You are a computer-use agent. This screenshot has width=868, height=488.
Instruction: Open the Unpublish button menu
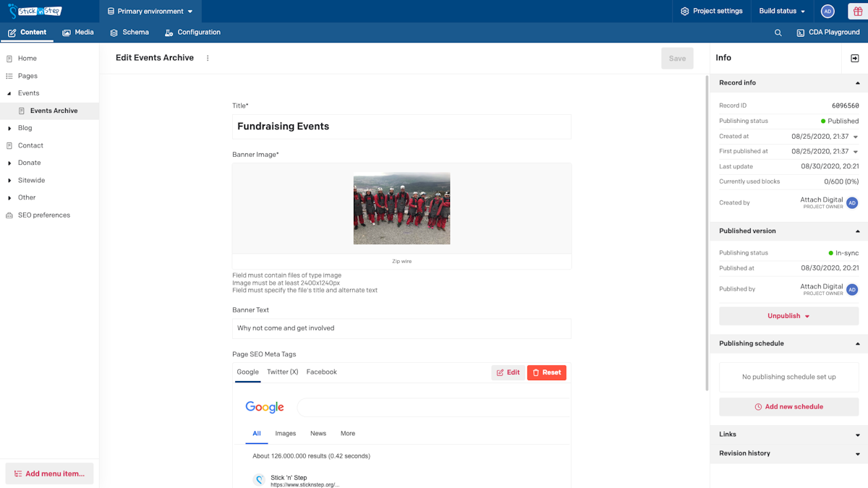point(788,316)
